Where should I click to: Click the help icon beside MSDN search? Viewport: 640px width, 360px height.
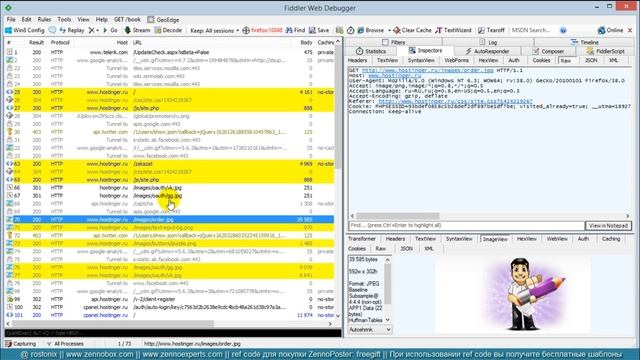point(563,30)
